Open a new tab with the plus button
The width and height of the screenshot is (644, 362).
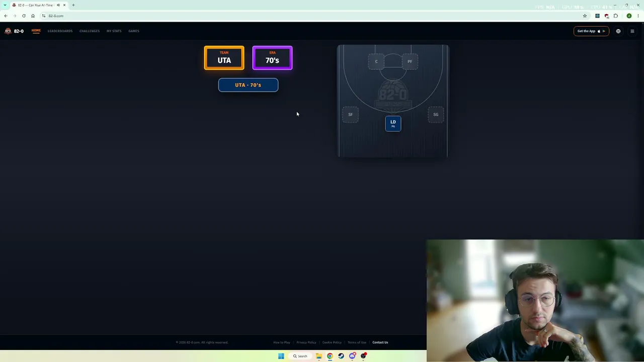73,5
